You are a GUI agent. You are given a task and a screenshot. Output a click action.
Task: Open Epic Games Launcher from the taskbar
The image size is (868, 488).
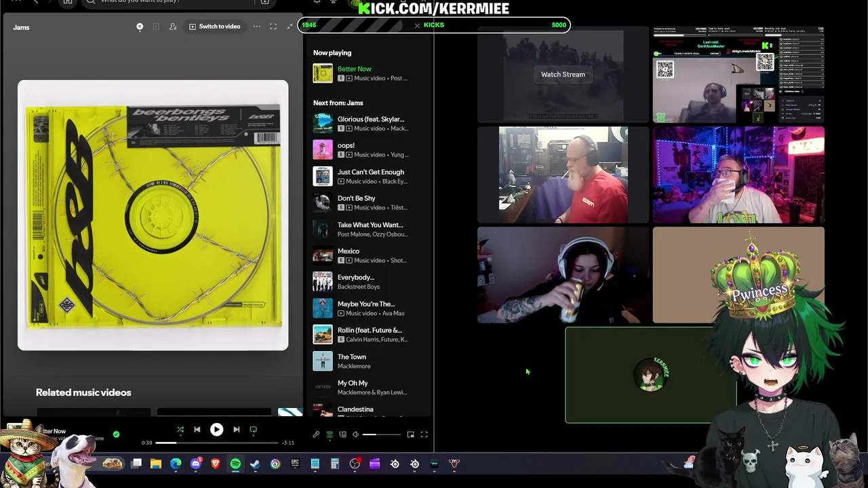pos(295,464)
